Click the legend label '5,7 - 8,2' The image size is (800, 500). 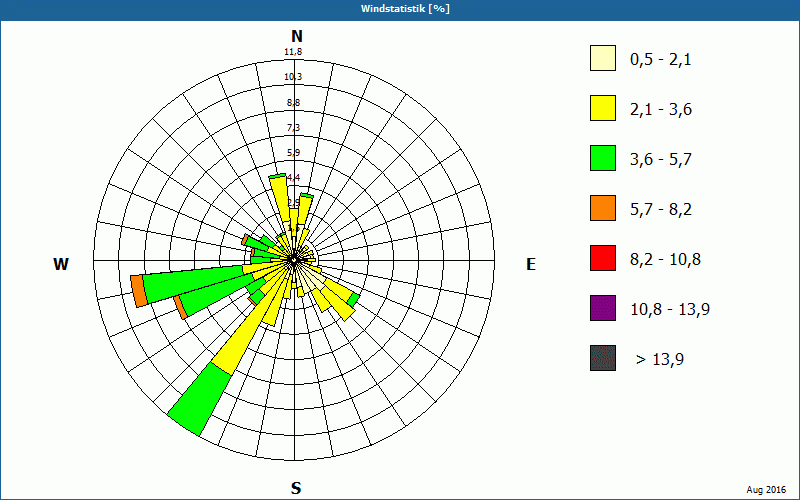click(661, 210)
